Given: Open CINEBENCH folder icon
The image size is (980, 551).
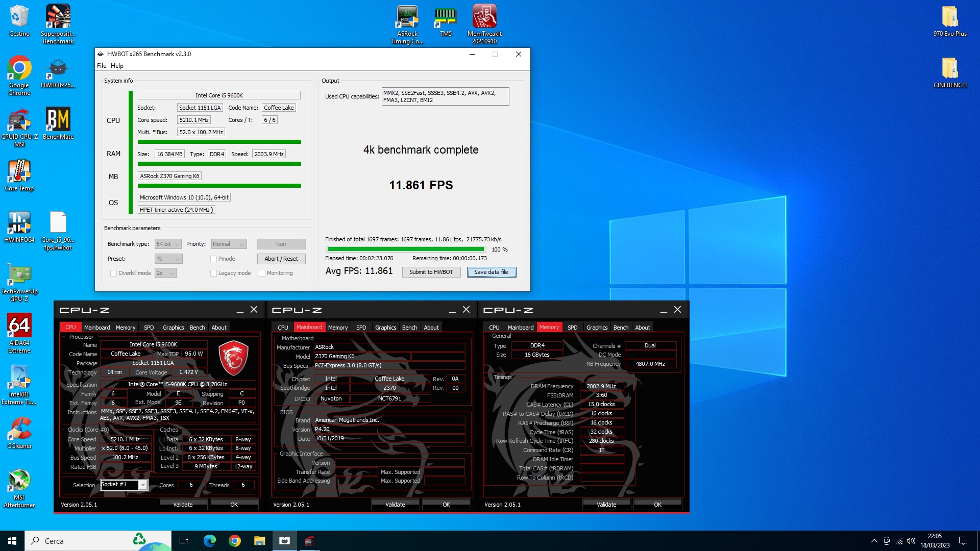Looking at the screenshot, I should [x=950, y=72].
